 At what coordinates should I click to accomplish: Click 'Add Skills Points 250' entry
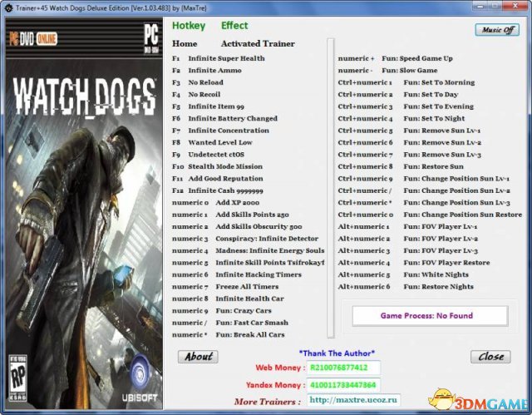[252, 215]
